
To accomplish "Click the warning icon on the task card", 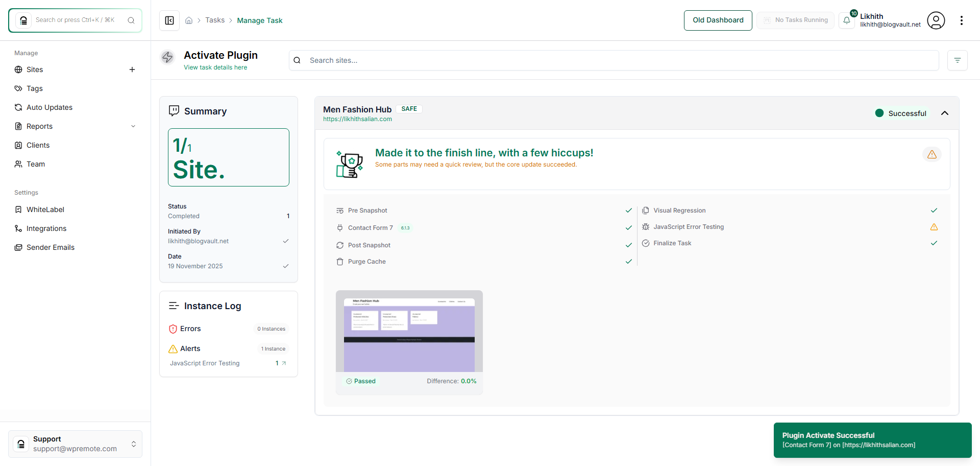I will (932, 154).
